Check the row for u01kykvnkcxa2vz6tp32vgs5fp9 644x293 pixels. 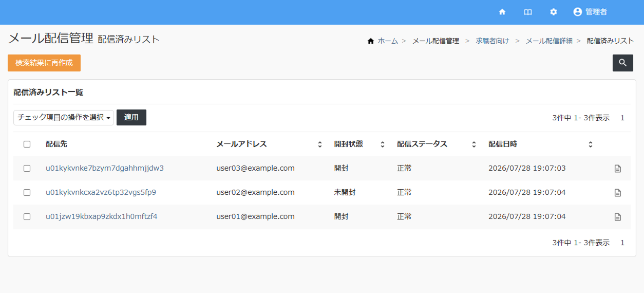27,192
